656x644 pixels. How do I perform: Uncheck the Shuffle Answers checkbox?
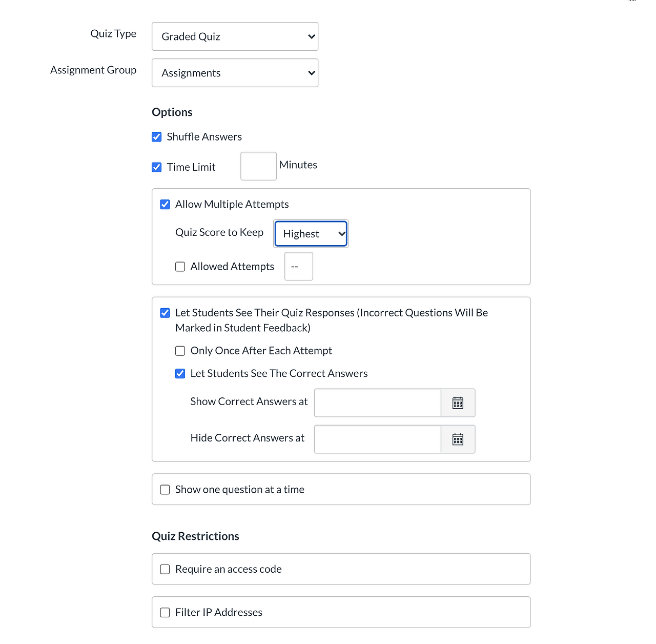[x=157, y=137]
